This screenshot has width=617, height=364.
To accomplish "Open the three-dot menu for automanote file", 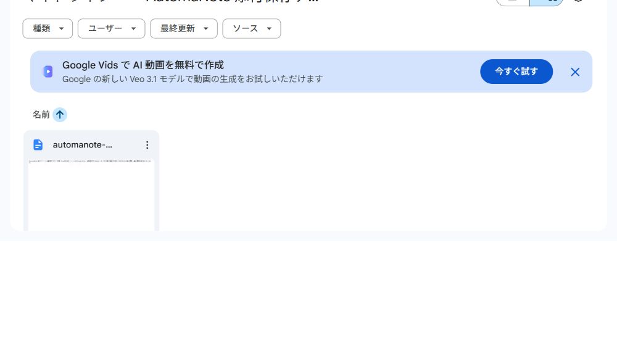I will click(147, 145).
